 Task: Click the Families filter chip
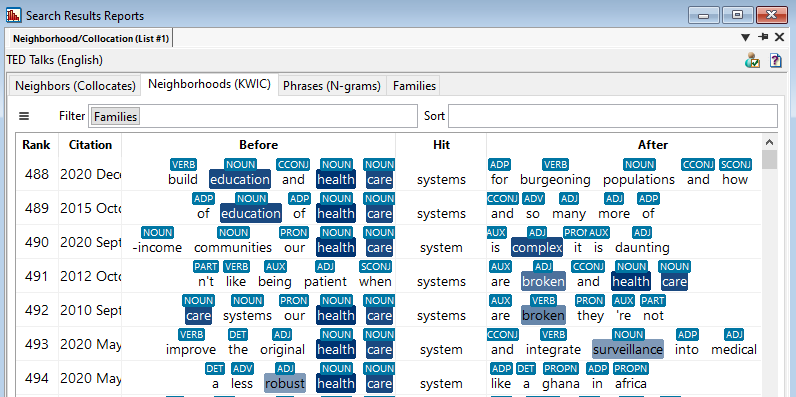point(115,116)
